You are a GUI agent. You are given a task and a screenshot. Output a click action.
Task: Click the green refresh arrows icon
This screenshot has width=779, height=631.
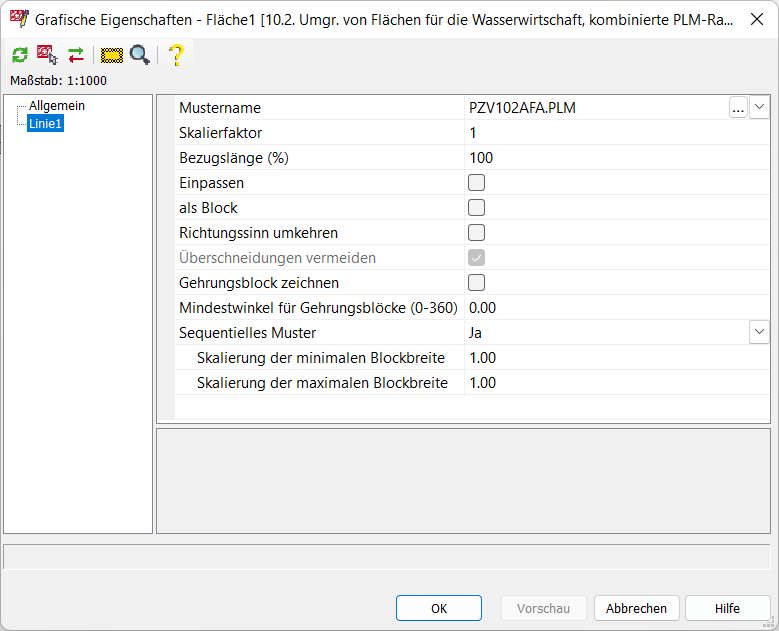coord(20,55)
